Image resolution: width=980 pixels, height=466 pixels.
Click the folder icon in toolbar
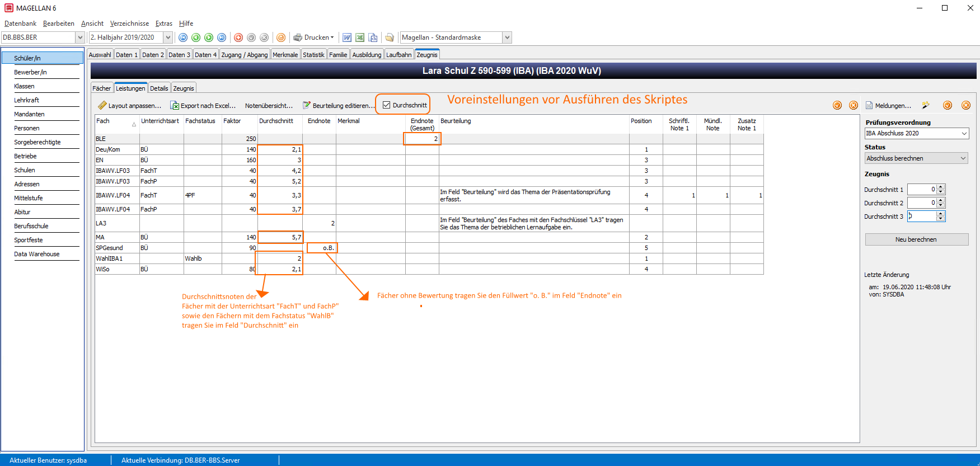390,37
